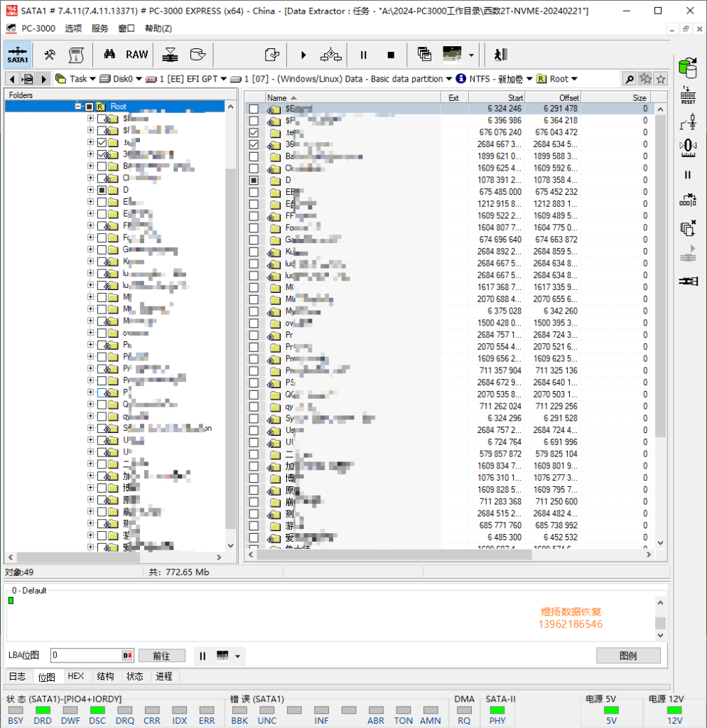
Task: Click the pause icon beside 前往 button
Action: (203, 656)
